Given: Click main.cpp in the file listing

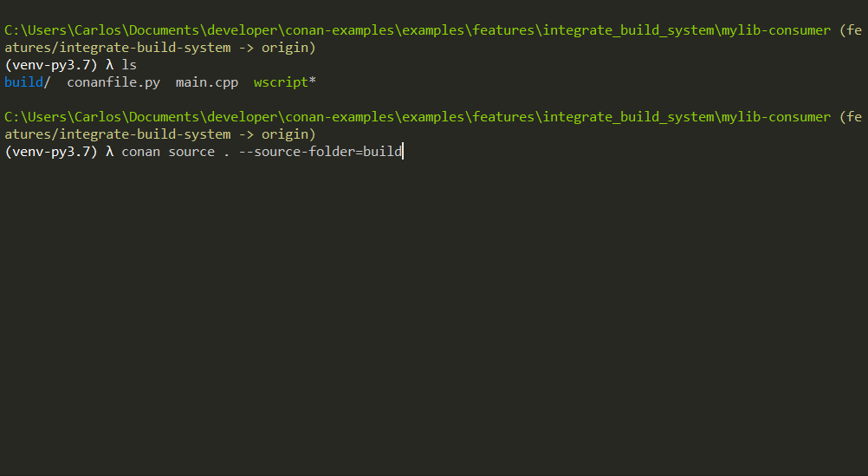Looking at the screenshot, I should [207, 82].
